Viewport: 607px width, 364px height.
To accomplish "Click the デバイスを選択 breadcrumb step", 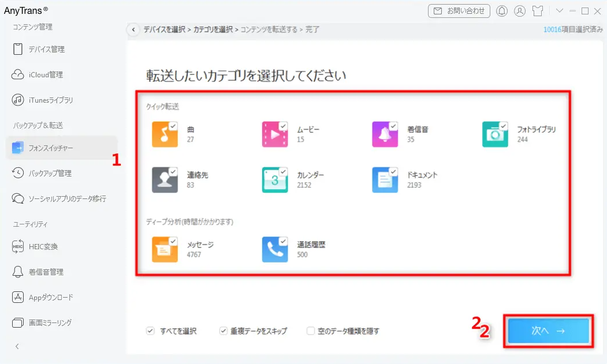I will coord(164,29).
